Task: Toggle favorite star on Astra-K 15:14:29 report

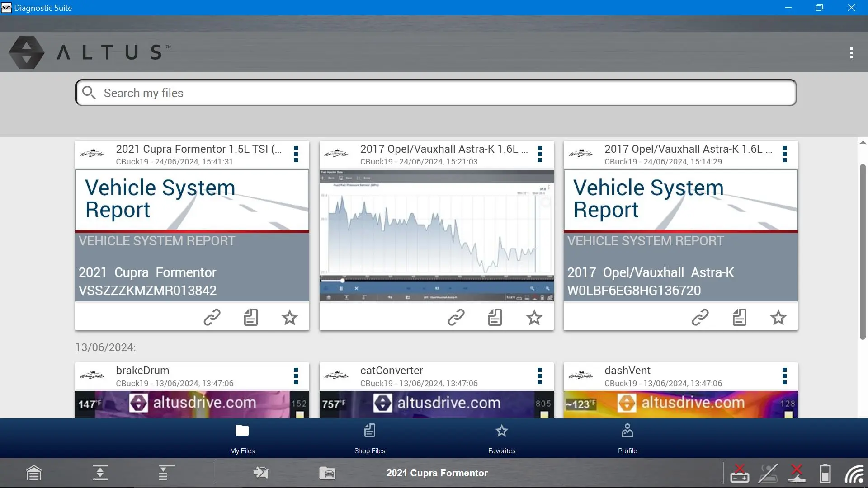Action: point(778,317)
